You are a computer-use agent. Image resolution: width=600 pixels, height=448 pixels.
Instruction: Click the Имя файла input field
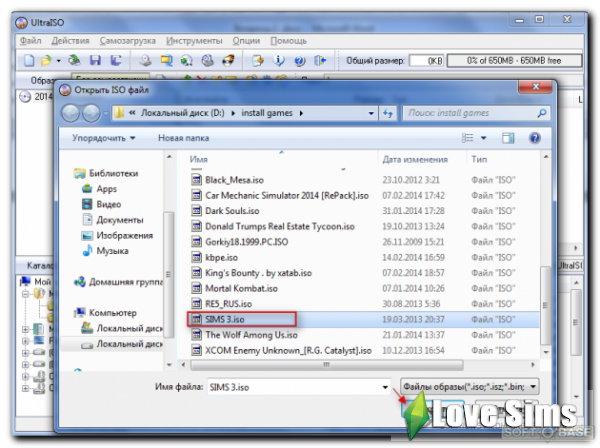299,387
